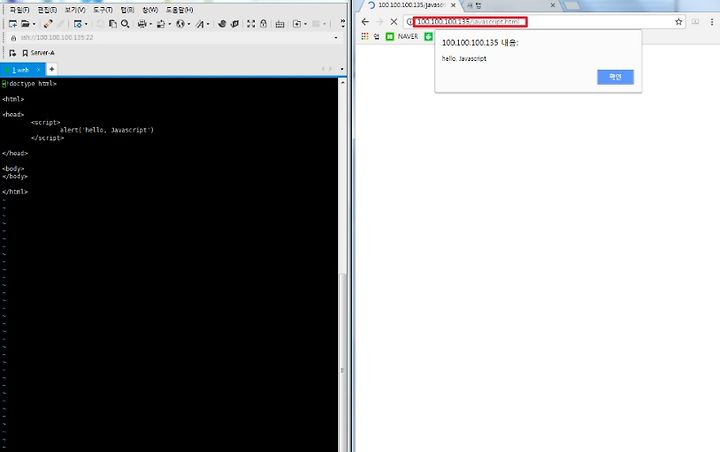720x452 pixels.
Task: Click the Font settings icon in Xshell
Action: pos(200,24)
